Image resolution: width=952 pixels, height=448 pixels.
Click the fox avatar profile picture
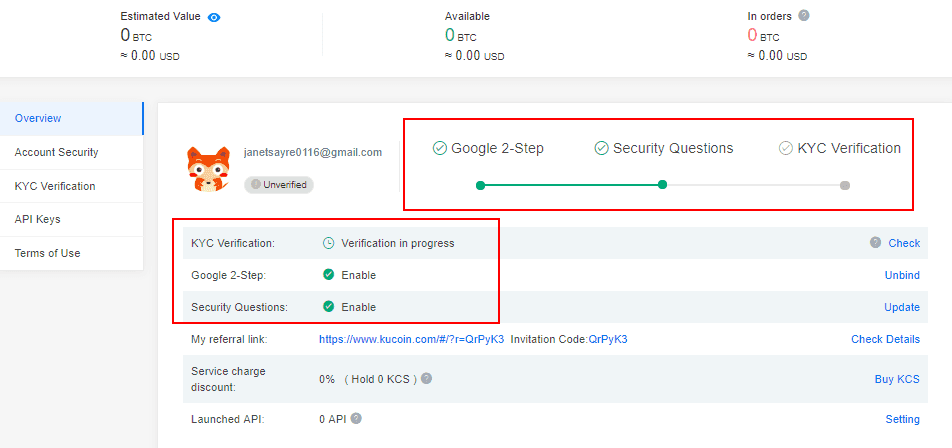tap(208, 168)
